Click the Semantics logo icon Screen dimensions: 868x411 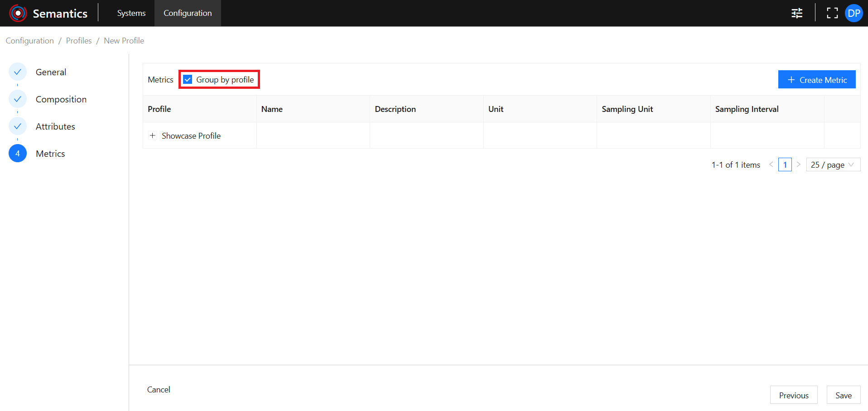point(18,13)
